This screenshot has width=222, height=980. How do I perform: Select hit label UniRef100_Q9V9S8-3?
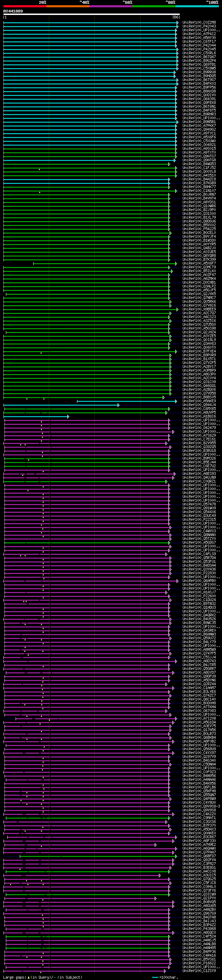pyautogui.click(x=202, y=806)
